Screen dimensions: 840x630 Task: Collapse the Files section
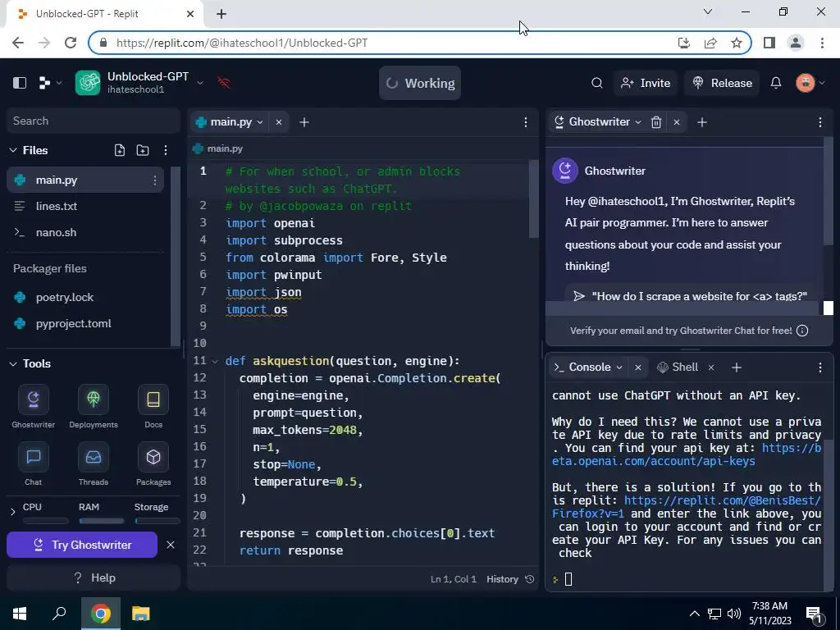click(x=13, y=151)
